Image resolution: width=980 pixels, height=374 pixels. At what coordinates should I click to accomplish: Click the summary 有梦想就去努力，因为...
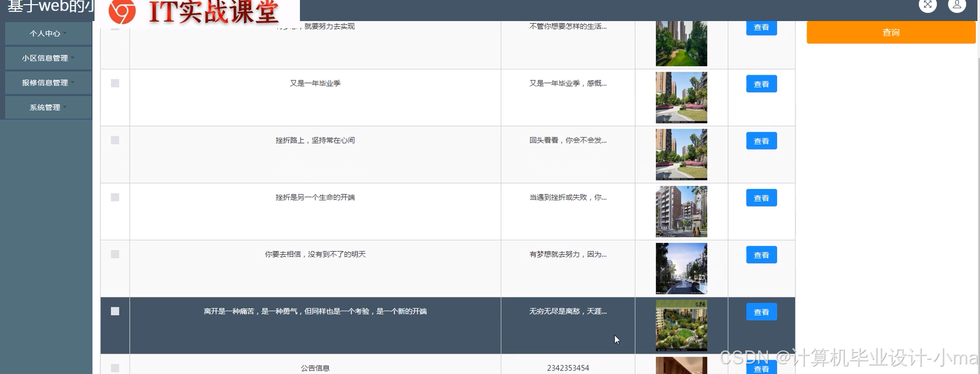tap(568, 254)
